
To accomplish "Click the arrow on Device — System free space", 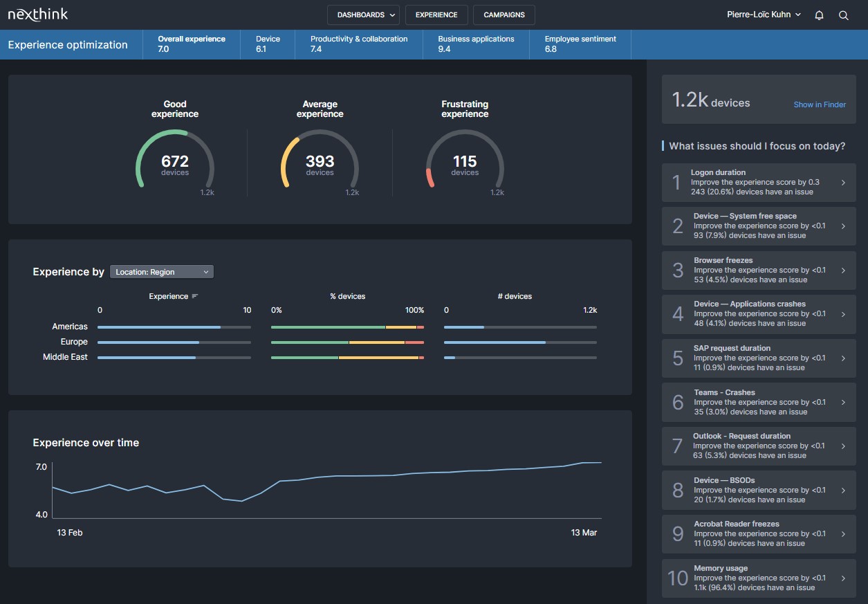I will click(843, 226).
